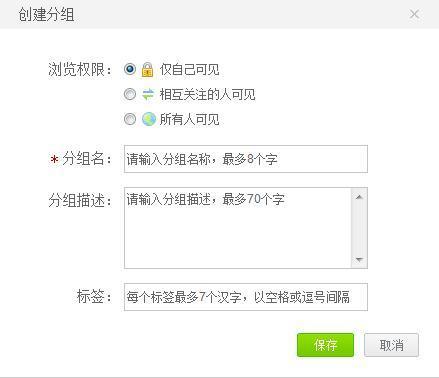The image size is (439, 378).
Task: Click the description scrollbar track
Action: (359, 228)
